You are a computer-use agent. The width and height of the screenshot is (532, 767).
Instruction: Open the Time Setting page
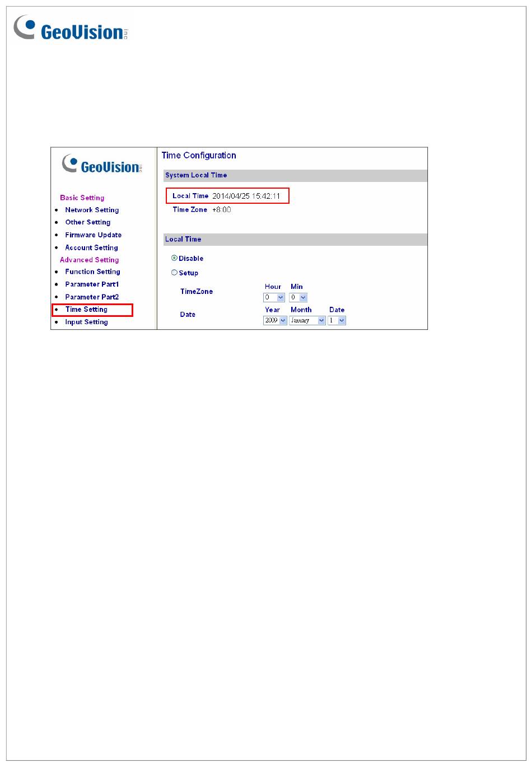86,310
